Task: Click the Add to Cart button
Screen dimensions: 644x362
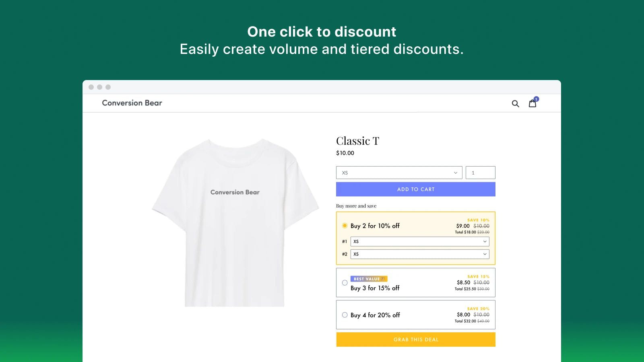Action: (x=415, y=189)
